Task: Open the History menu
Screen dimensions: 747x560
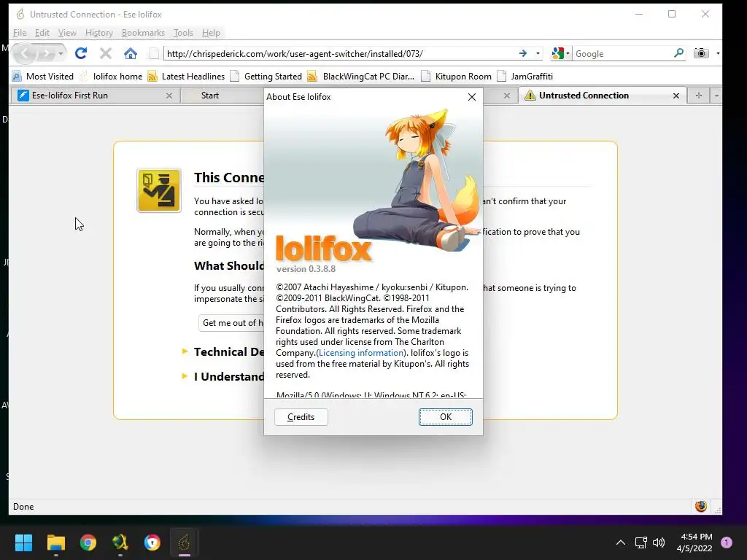Action: click(99, 33)
